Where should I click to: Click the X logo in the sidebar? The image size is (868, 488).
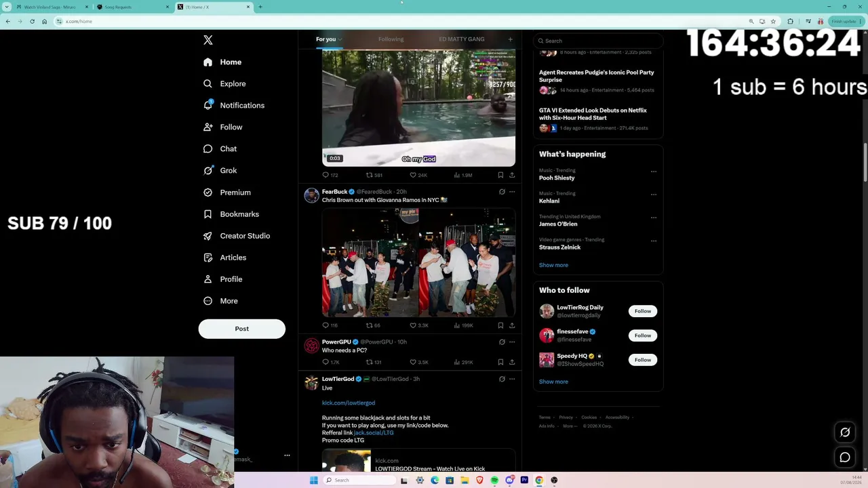pyautogui.click(x=208, y=40)
